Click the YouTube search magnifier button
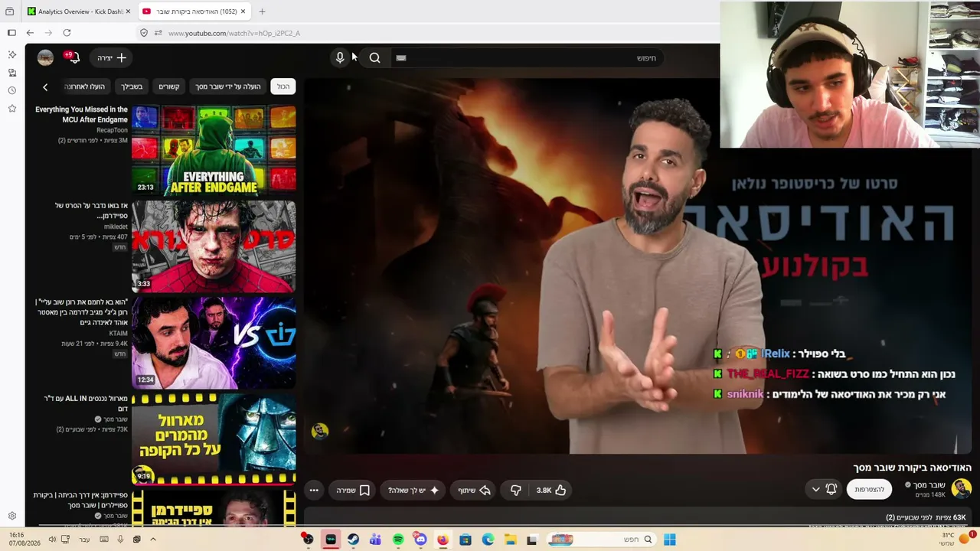This screenshot has width=980, height=551. [374, 57]
